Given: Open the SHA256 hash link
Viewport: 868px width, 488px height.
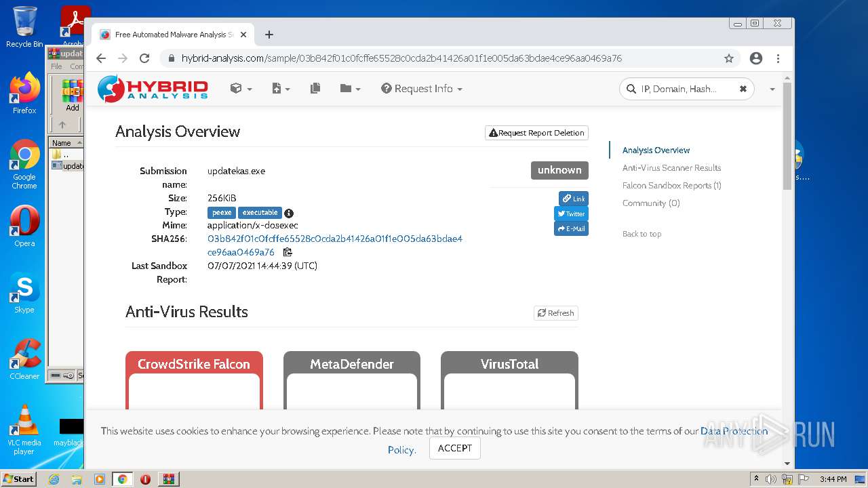Looking at the screenshot, I should coord(335,245).
